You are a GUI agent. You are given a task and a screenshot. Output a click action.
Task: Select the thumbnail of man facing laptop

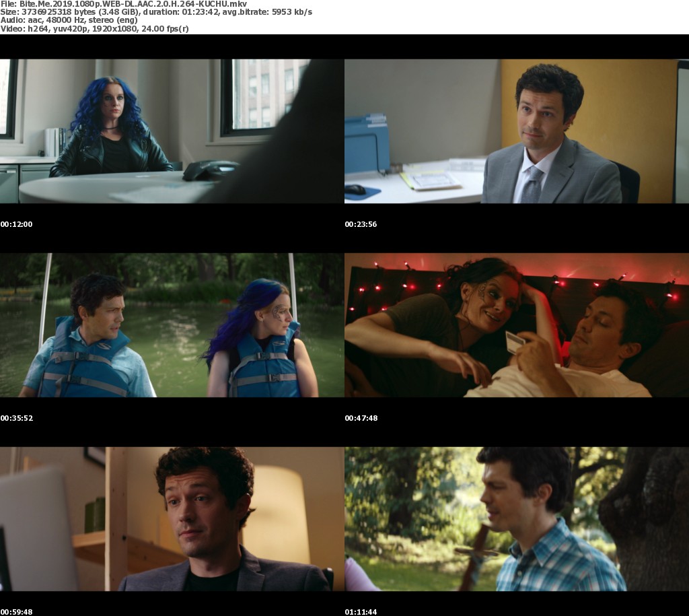[x=172, y=519]
